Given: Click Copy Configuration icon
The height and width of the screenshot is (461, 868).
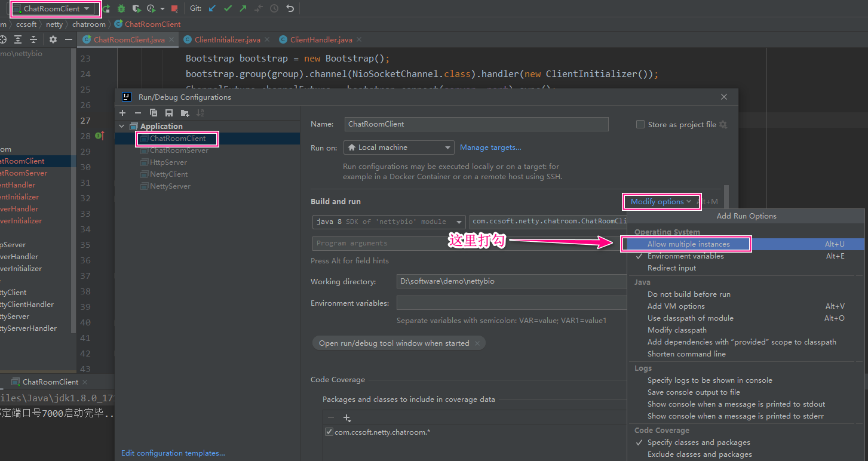Looking at the screenshot, I should click(154, 113).
